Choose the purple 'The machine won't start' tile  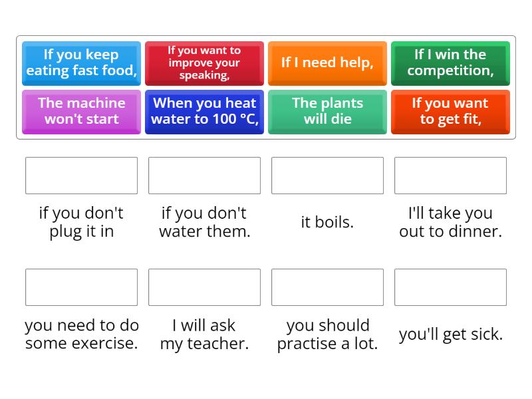(x=81, y=112)
